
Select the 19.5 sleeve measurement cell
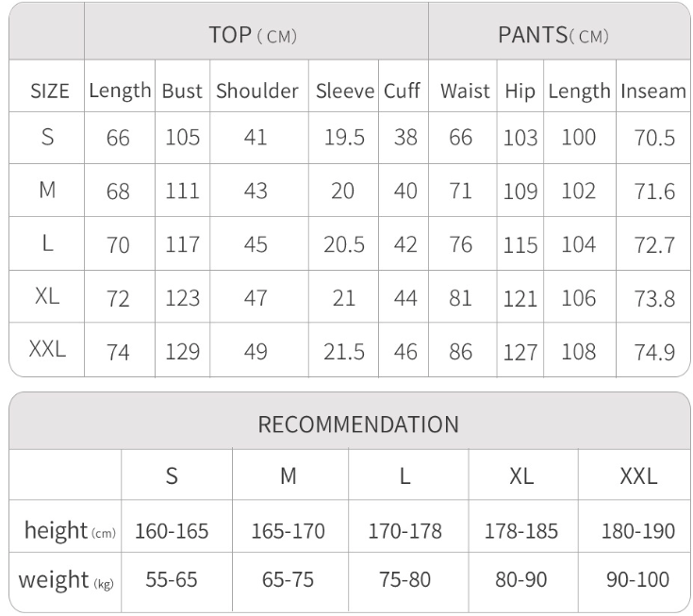344,138
